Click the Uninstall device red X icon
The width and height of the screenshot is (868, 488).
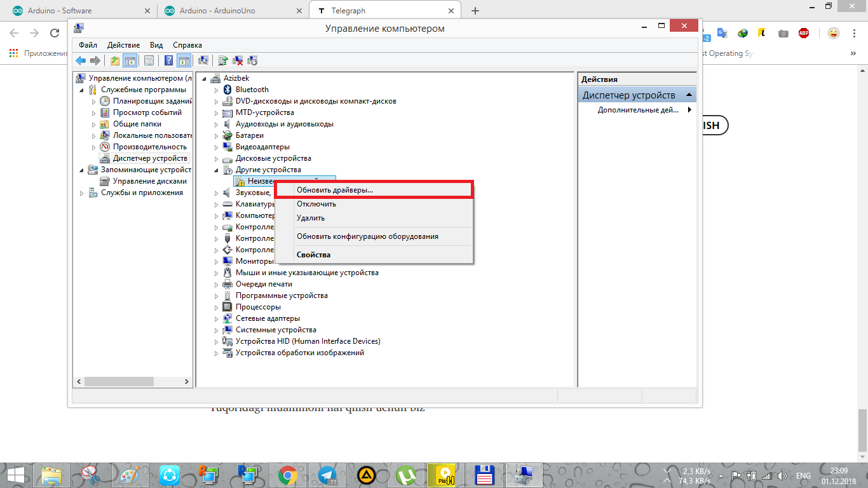point(238,60)
